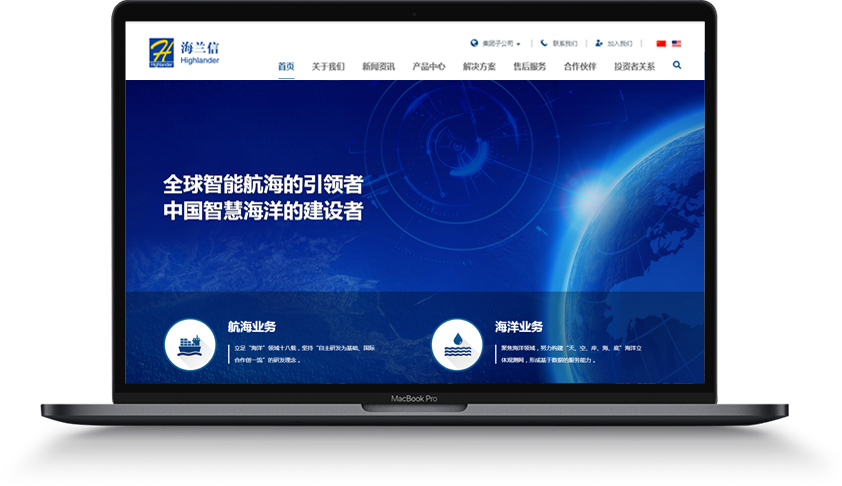
Task: Click the water drop icon for 海洋业务
Action: (x=457, y=345)
